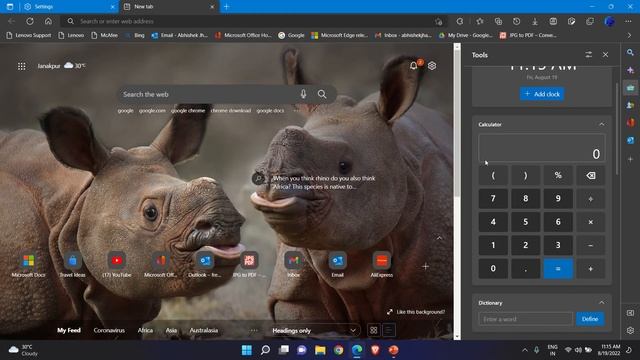
Task: Click the browser address bar
Action: tap(253, 21)
